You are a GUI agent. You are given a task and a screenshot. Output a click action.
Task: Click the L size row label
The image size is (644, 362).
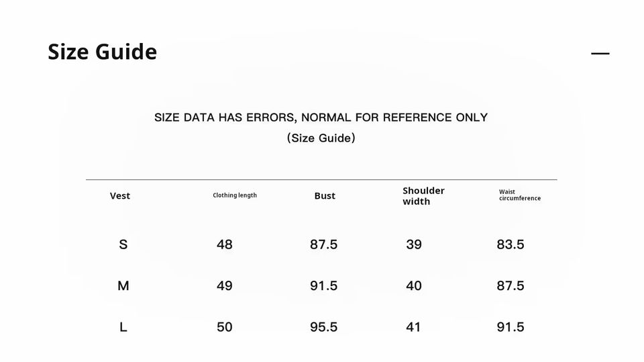pyautogui.click(x=123, y=328)
